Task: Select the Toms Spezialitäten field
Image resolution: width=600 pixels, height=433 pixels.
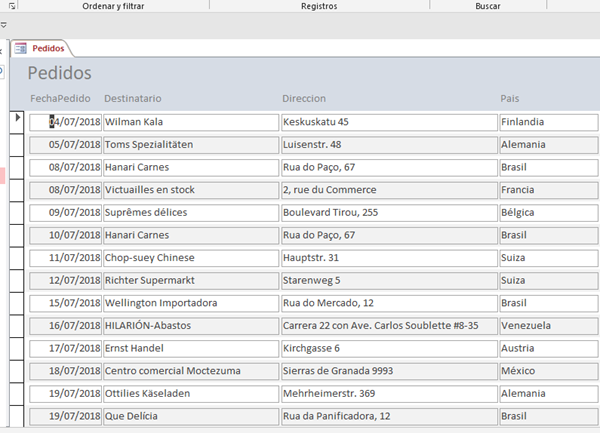Action: tap(191, 145)
